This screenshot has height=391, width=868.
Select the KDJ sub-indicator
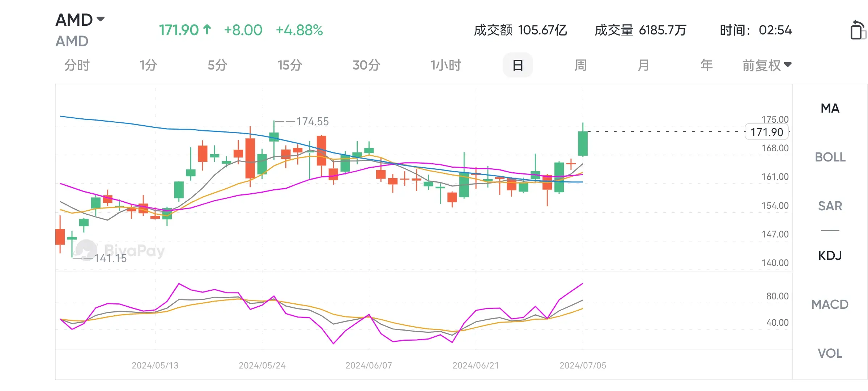pyautogui.click(x=830, y=256)
